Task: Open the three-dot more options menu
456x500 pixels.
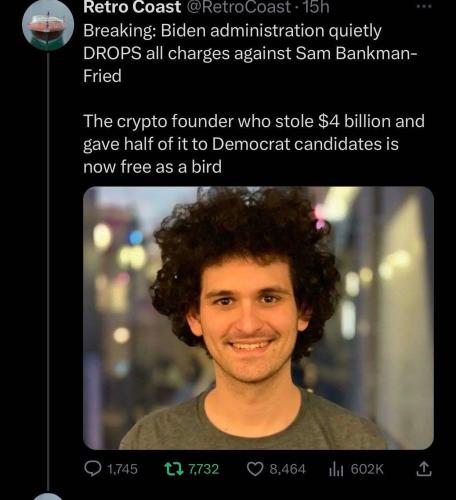Action: (x=424, y=6)
